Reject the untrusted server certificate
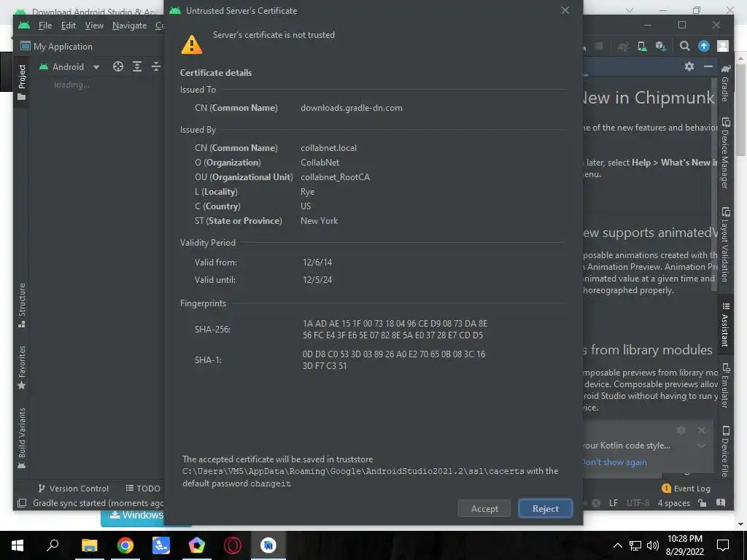 click(x=545, y=508)
